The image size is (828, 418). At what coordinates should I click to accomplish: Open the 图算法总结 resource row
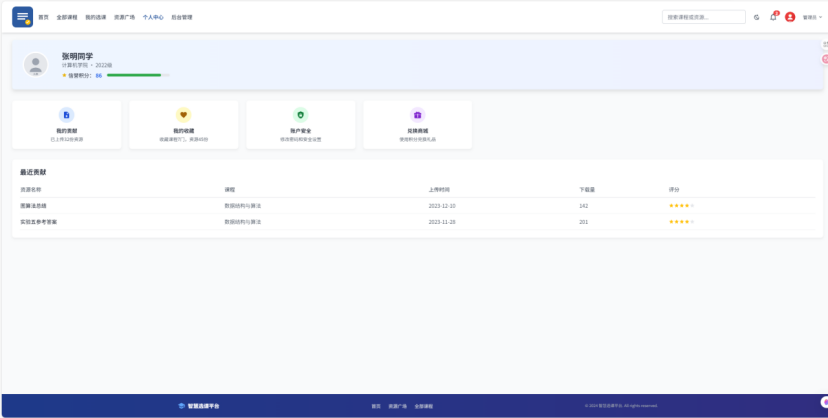[418, 206]
